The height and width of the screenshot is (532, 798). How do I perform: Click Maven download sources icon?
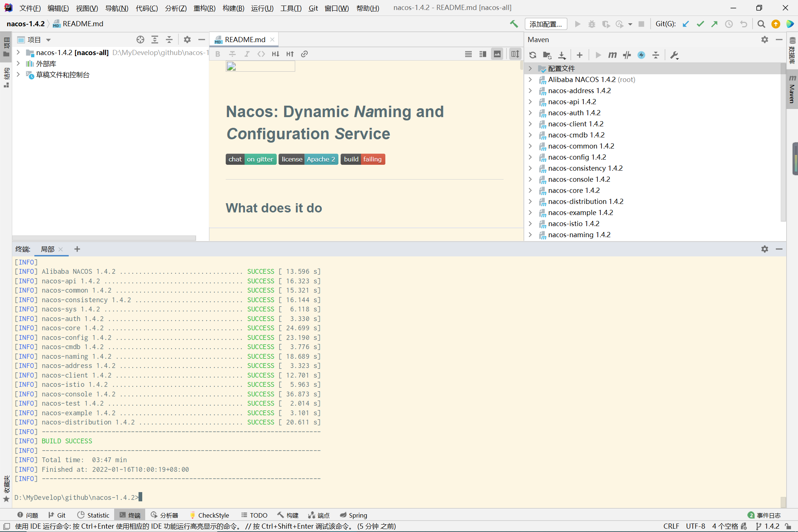(562, 55)
